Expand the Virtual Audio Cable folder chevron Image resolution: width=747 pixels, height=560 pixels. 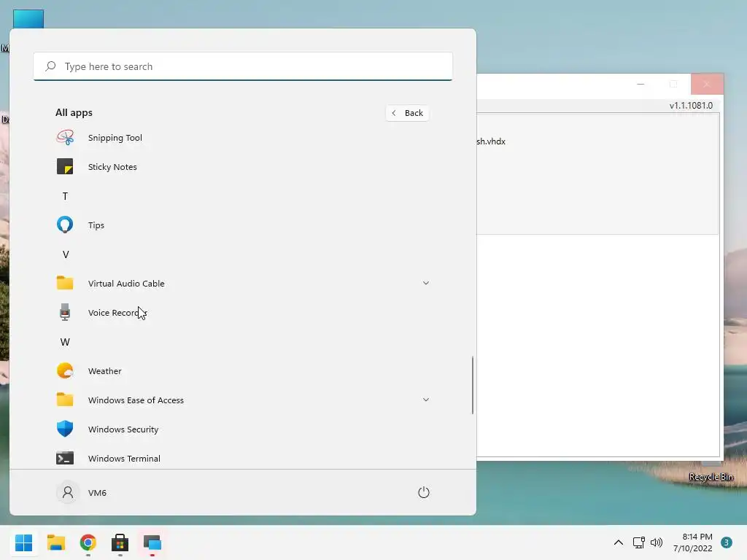[x=426, y=283]
